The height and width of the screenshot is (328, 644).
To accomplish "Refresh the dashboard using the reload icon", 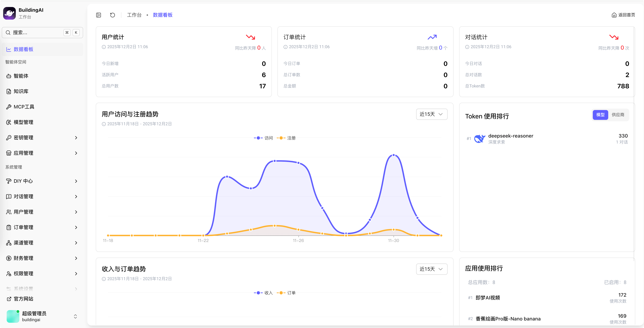I will tap(112, 15).
